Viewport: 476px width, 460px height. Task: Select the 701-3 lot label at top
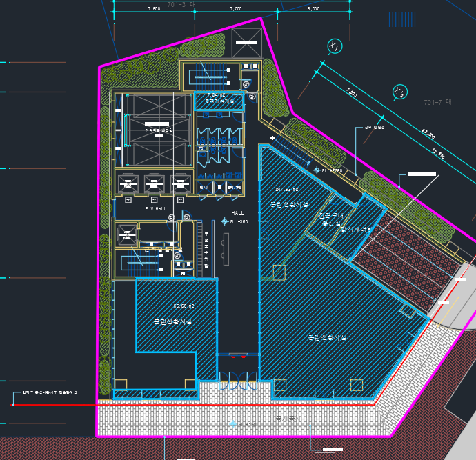pyautogui.click(x=181, y=4)
